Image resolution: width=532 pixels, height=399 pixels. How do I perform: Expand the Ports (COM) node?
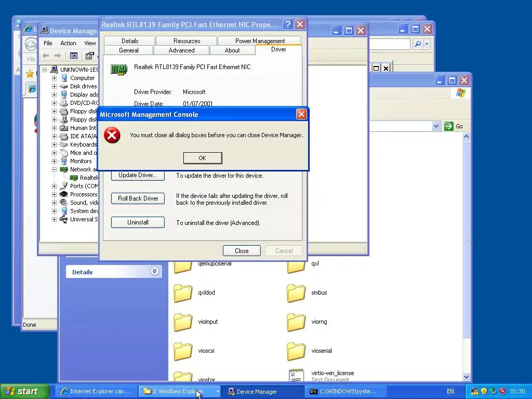tap(54, 186)
